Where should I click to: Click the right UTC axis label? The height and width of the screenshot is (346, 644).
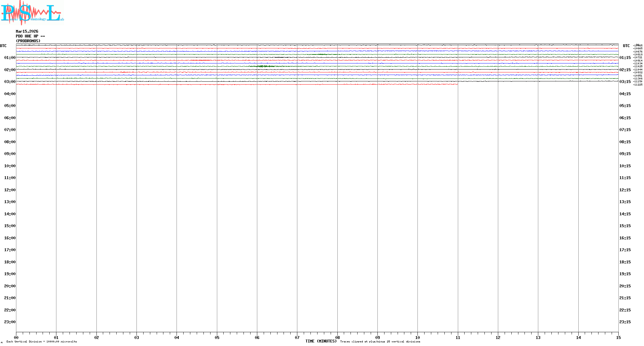(626, 46)
